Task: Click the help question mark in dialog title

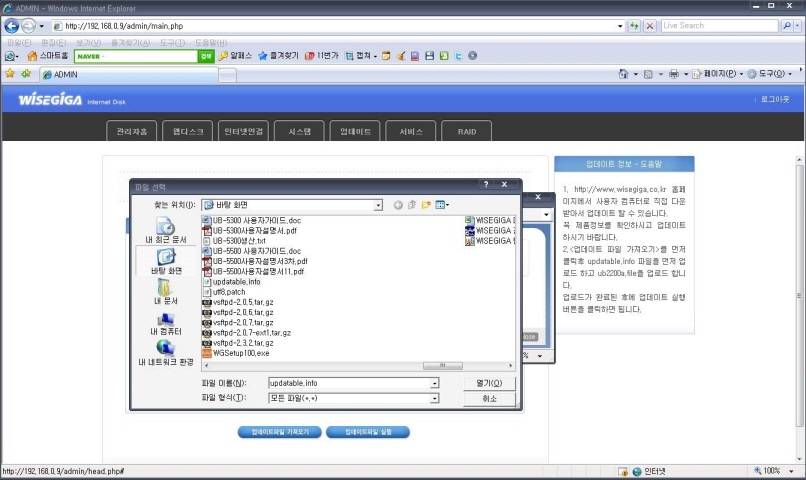Action: pos(486,186)
